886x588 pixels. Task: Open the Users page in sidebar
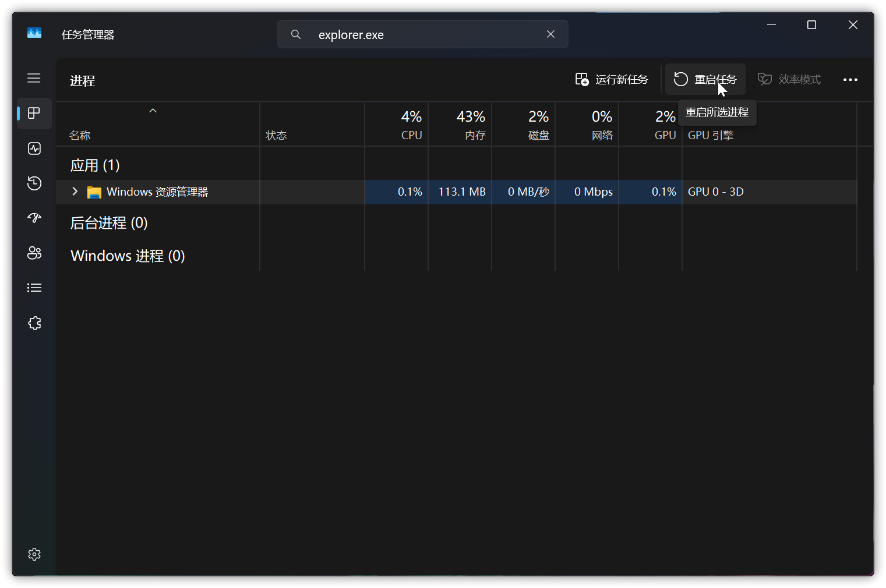[34, 253]
